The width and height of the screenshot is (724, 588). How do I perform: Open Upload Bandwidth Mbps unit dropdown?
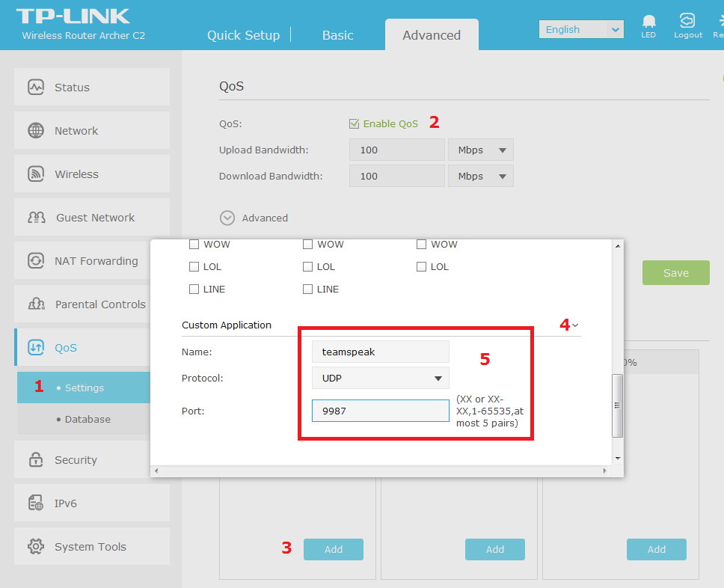tap(481, 150)
